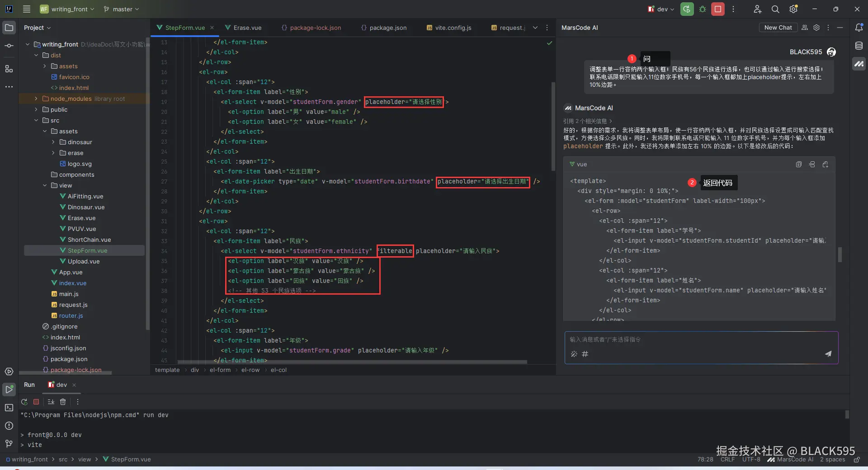Open the Structure tool window
868x470 pixels.
[x=9, y=69]
